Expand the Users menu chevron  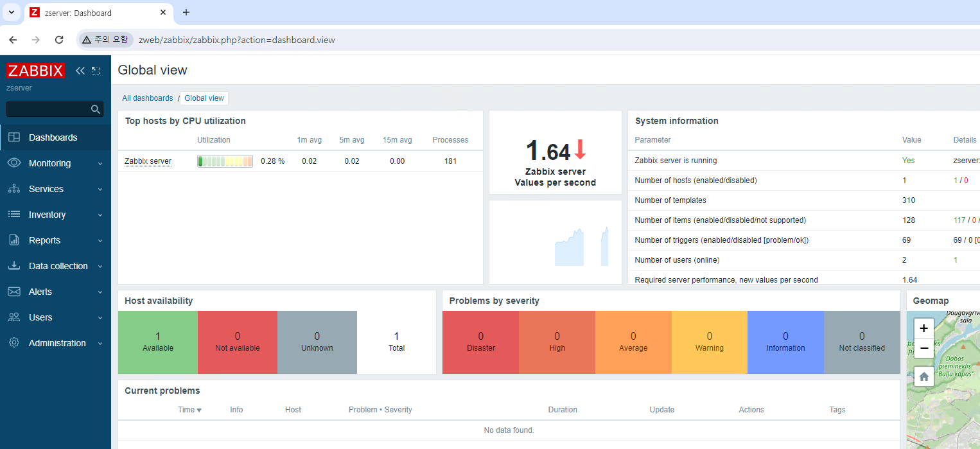(x=100, y=318)
